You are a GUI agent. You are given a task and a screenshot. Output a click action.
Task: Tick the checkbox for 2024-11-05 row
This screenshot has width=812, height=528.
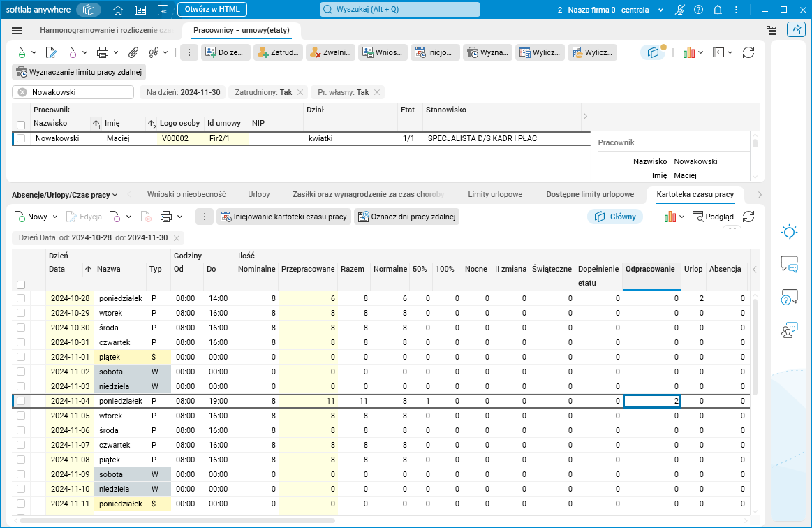pos(21,416)
